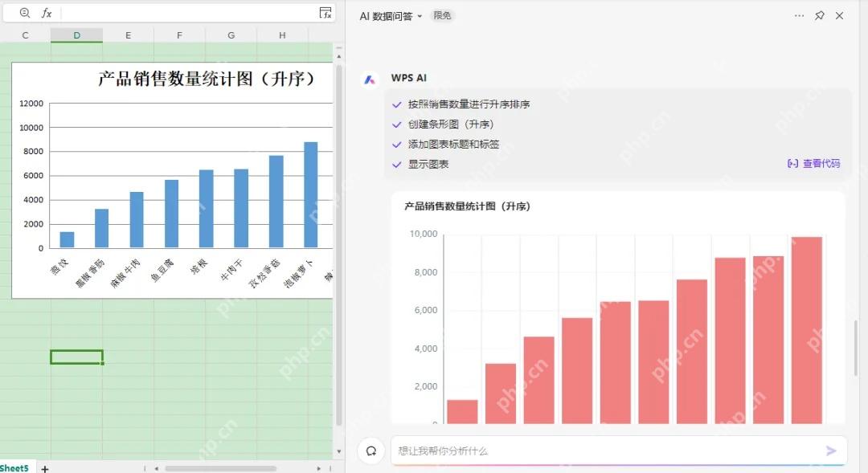Add a new sheet with the plus icon

[45, 468]
